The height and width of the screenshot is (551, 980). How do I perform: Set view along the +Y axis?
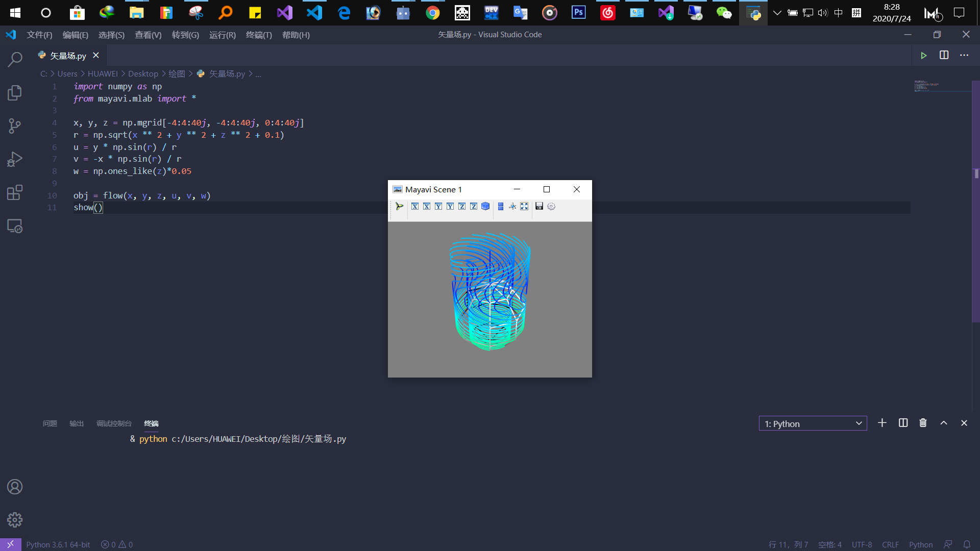pyautogui.click(x=438, y=207)
